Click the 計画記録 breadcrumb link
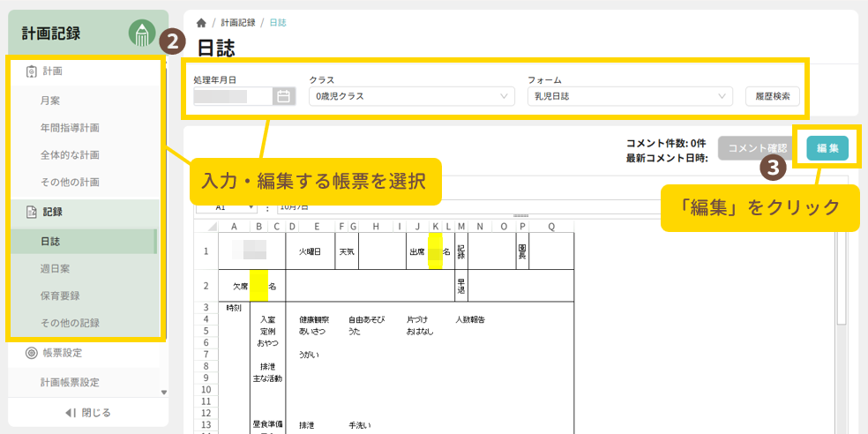 [238, 23]
